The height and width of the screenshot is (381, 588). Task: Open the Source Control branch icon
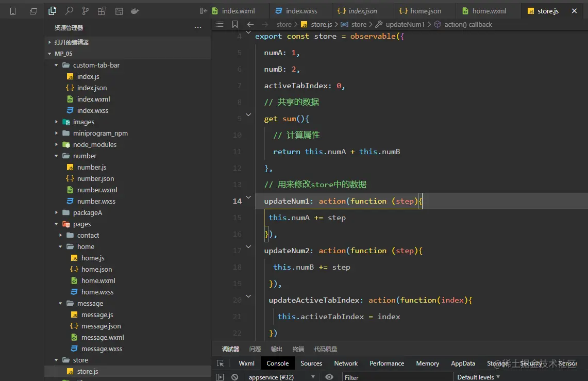point(86,11)
